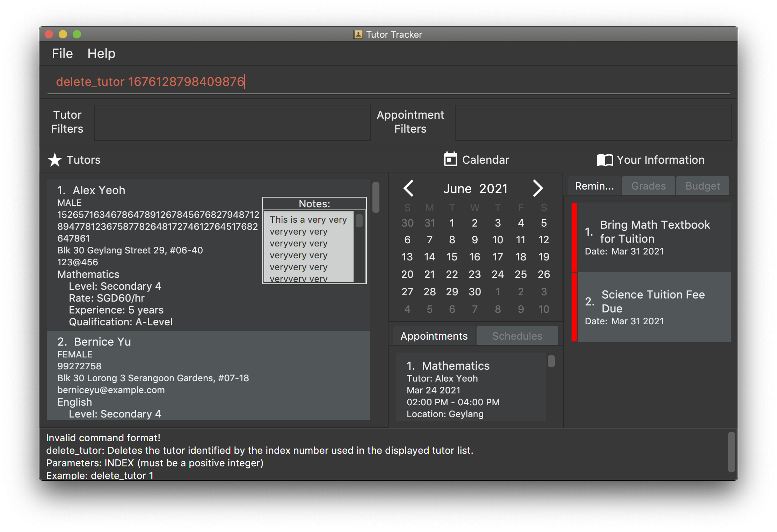This screenshot has height=532, width=777.
Task: Click the open book icon beside Your Information
Action: coord(605,160)
